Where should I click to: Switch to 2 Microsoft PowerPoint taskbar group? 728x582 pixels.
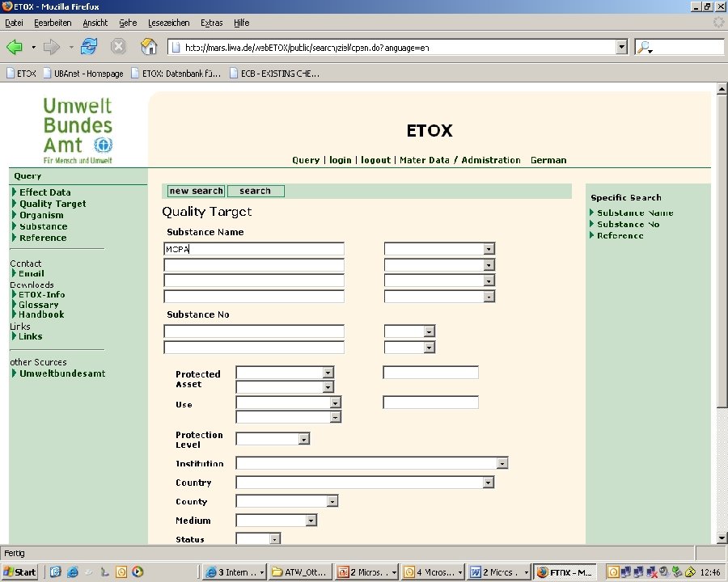(x=366, y=572)
